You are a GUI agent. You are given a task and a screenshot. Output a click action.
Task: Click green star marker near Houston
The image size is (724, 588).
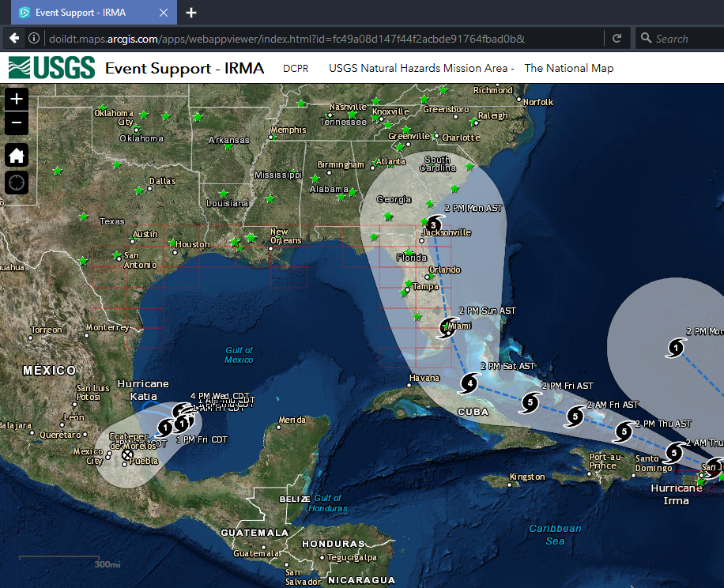click(172, 243)
